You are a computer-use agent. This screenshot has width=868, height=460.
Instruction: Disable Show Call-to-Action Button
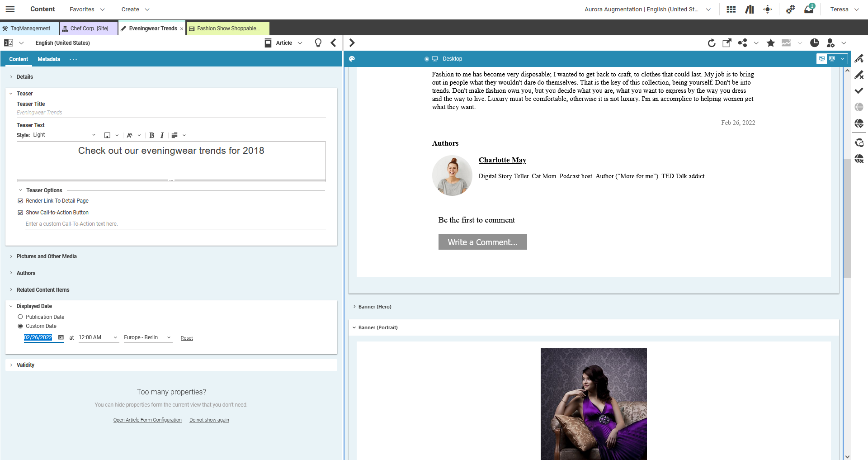[20, 212]
